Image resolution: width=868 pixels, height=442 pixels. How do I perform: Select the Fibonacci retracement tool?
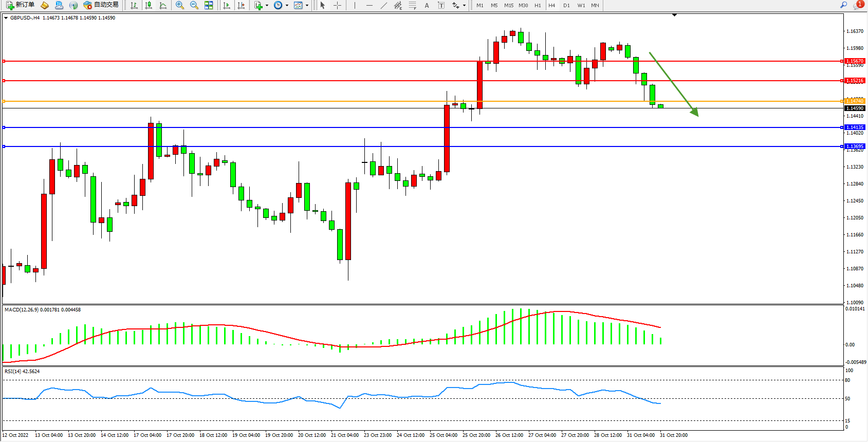413,5
